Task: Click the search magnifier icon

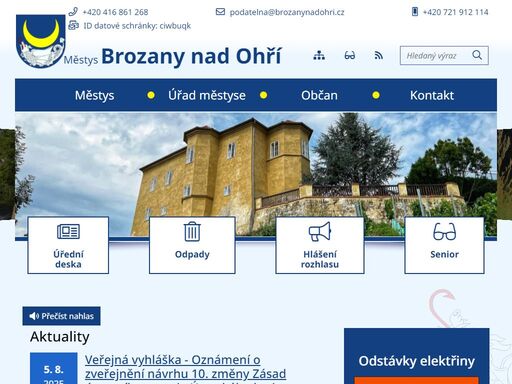Action: click(477, 55)
